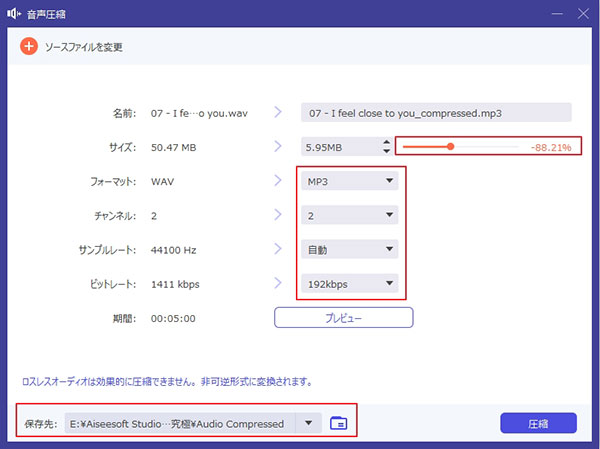Click the source size 50.47 MB
The height and width of the screenshot is (449, 600).
coord(173,147)
